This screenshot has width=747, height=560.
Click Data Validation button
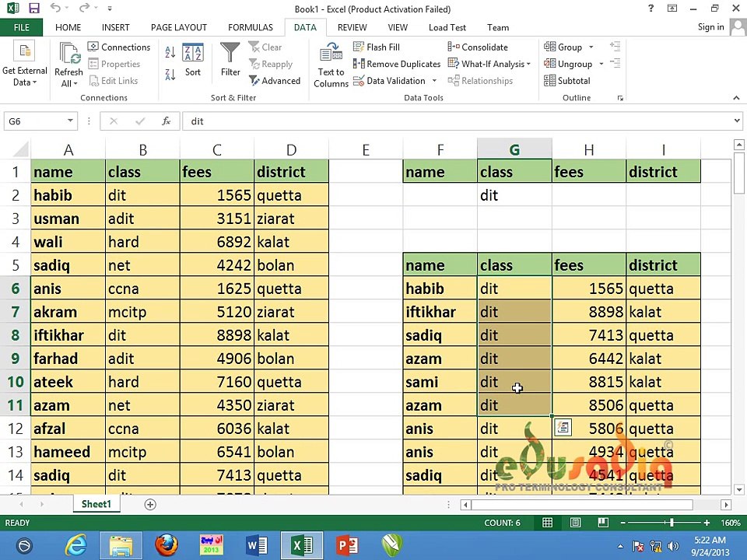390,80
